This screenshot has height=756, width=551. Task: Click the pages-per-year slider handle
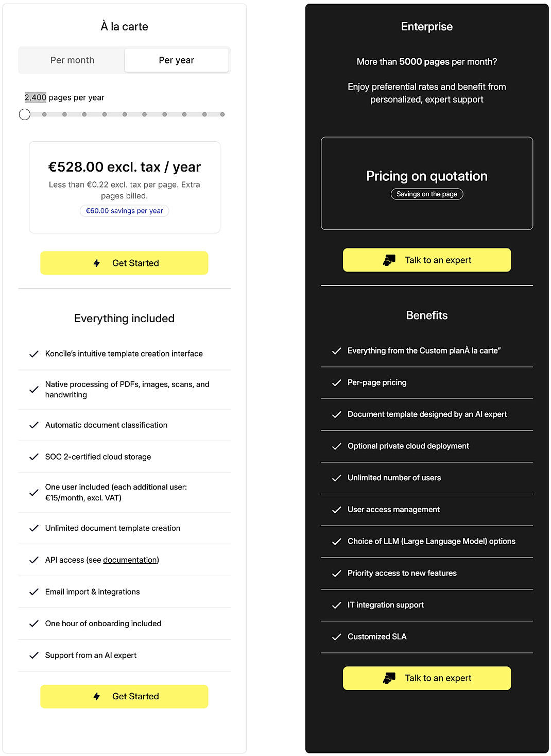(24, 114)
